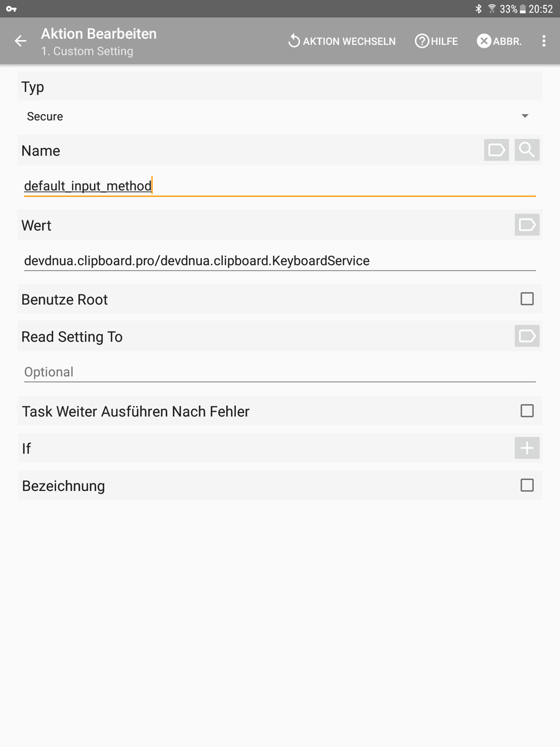The image size is (560, 747).
Task: Add a condition with the If plus icon
Action: (x=527, y=448)
